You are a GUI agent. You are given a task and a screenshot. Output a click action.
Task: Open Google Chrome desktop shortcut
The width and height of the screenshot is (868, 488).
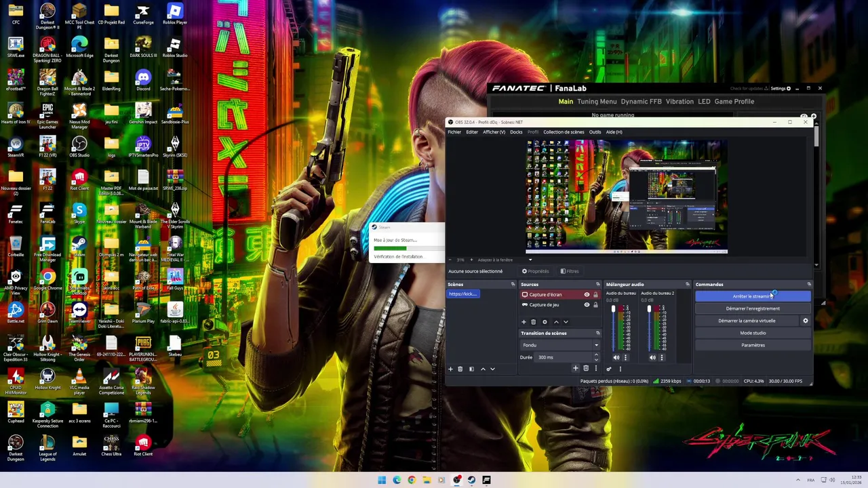point(47,279)
